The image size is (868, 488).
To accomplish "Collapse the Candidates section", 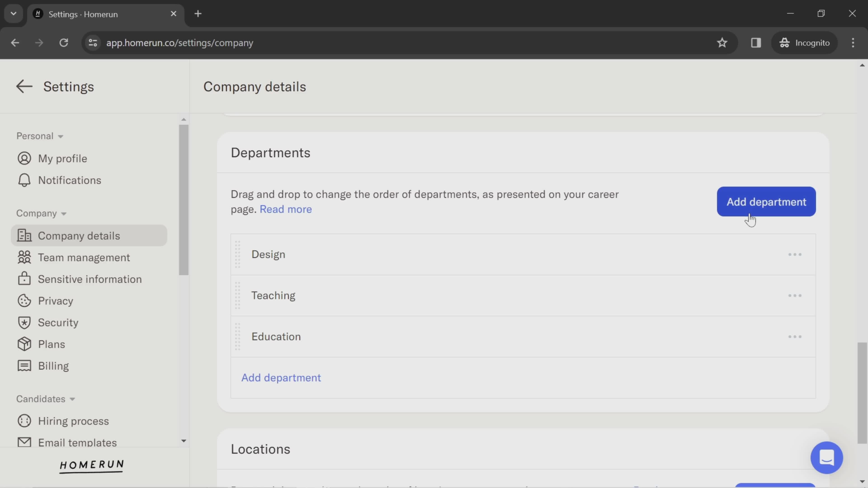I will point(46,399).
